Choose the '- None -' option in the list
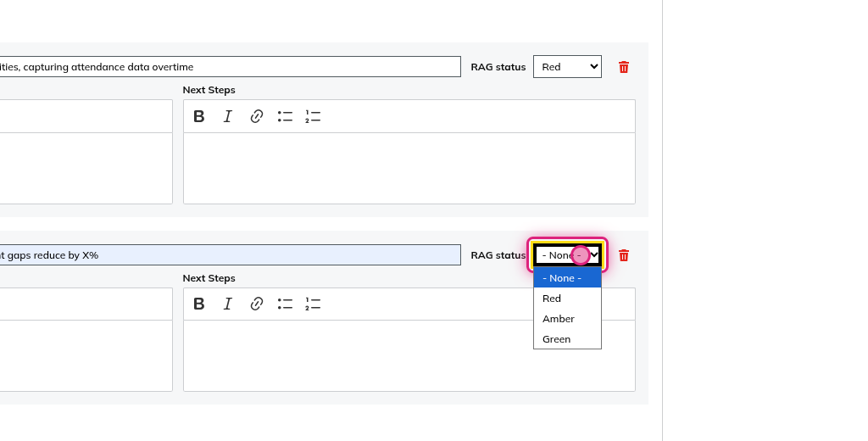Image resolution: width=868 pixels, height=441 pixels. click(x=567, y=278)
